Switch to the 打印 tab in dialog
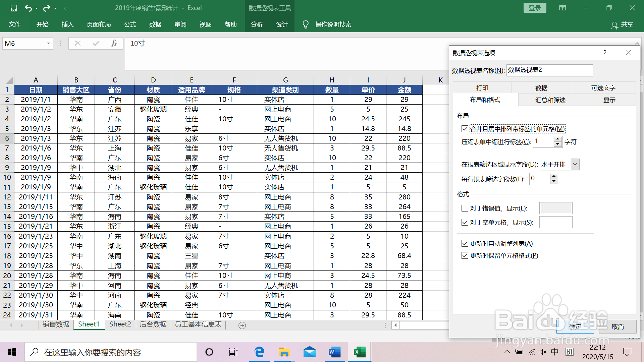 (x=482, y=88)
